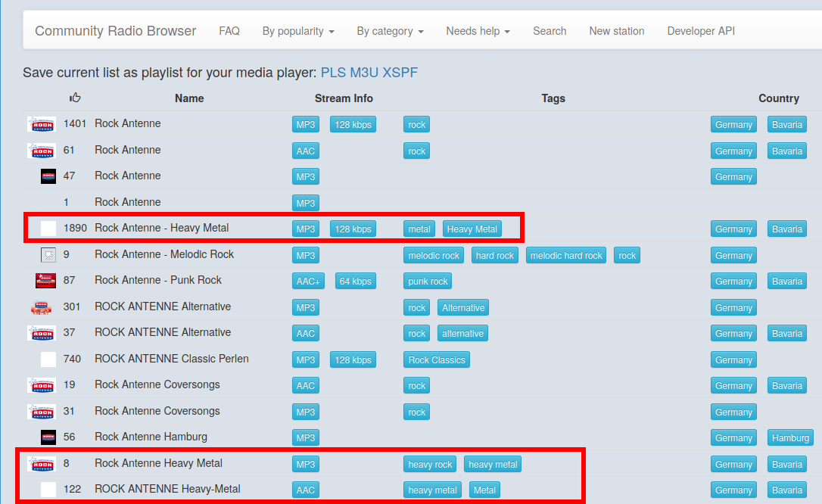Click the Country column header
The width and height of the screenshot is (822, 504).
coord(779,98)
